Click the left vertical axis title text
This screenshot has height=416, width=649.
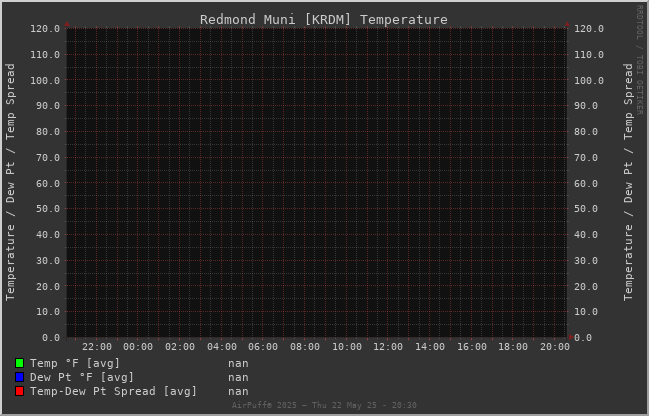coord(10,182)
